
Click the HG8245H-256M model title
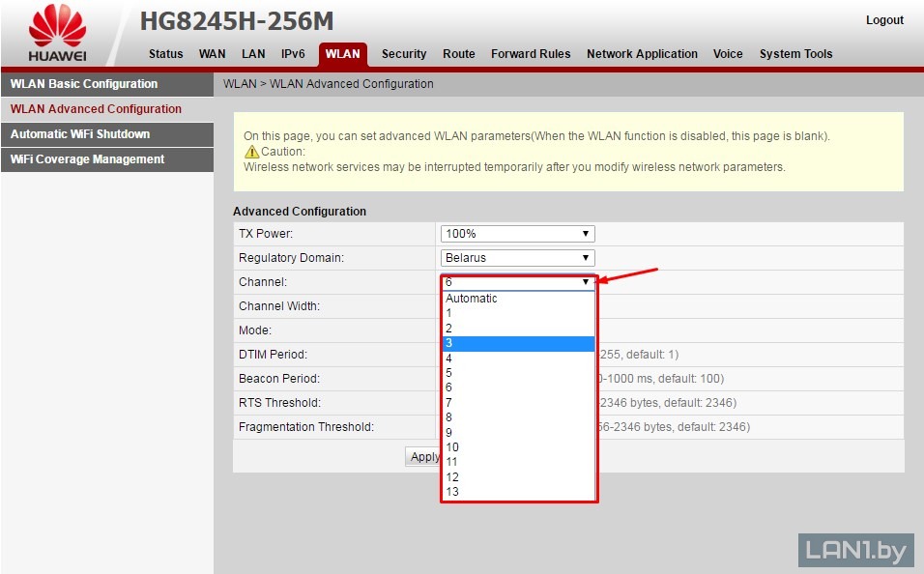pos(237,22)
